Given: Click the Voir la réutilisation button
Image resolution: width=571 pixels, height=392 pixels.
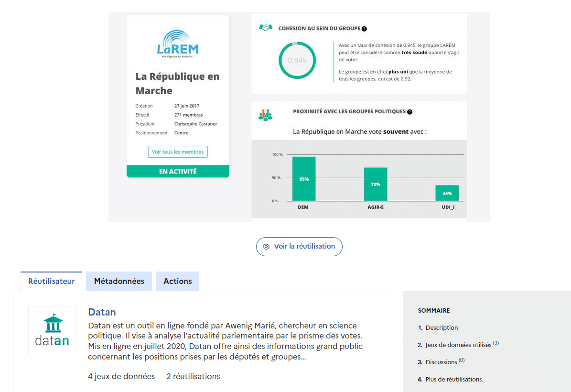Looking at the screenshot, I should click(299, 247).
